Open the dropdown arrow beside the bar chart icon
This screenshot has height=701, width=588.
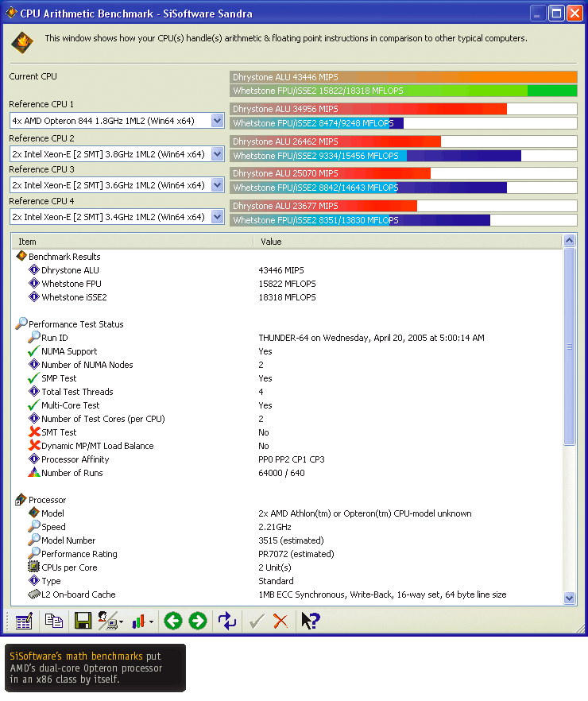coord(152,622)
